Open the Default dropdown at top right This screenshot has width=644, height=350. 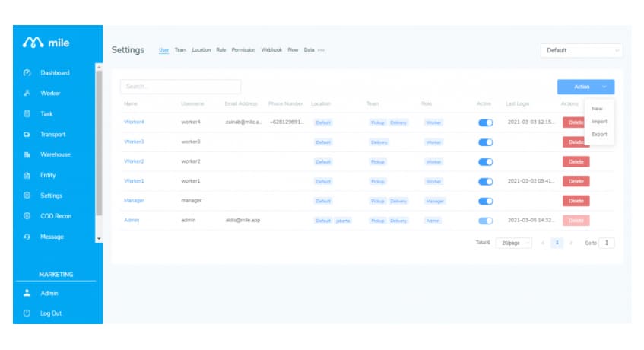click(x=582, y=50)
